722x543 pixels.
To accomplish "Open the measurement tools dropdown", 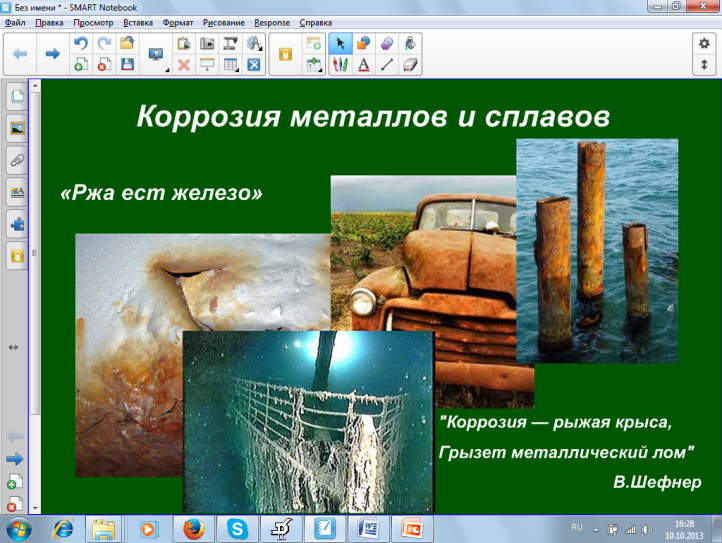I will pyautogui.click(x=254, y=43).
